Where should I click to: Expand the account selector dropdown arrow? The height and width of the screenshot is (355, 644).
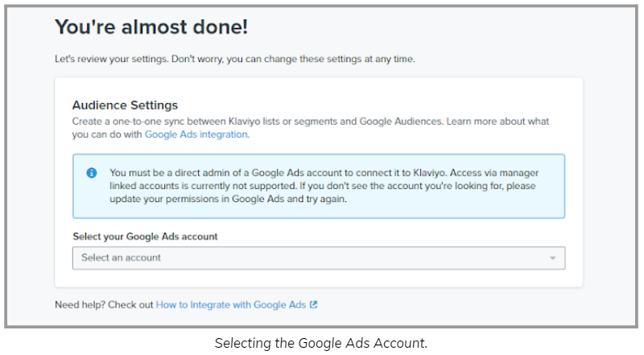[553, 258]
